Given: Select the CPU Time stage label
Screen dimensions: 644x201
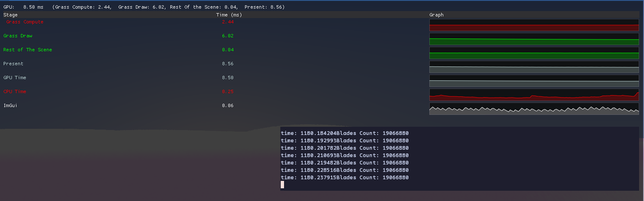Looking at the screenshot, I should (x=15, y=92).
